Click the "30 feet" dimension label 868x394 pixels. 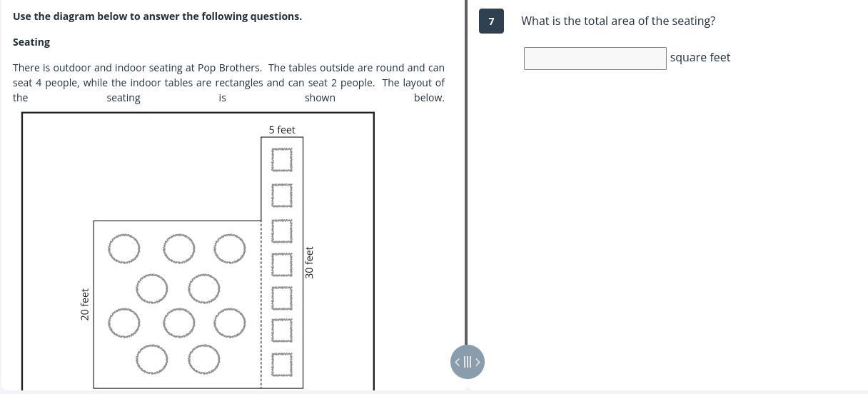pos(309,263)
